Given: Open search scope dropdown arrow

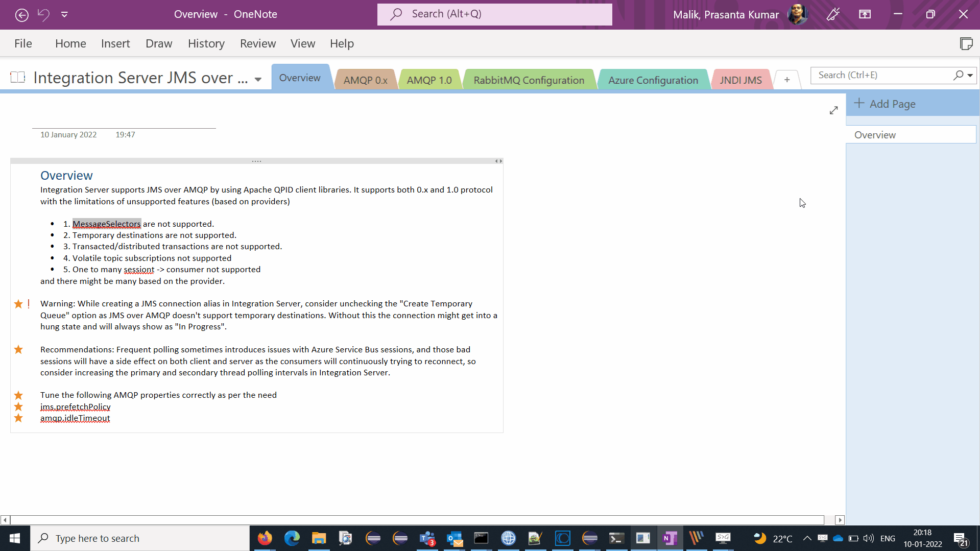Looking at the screenshot, I should pyautogui.click(x=970, y=76).
